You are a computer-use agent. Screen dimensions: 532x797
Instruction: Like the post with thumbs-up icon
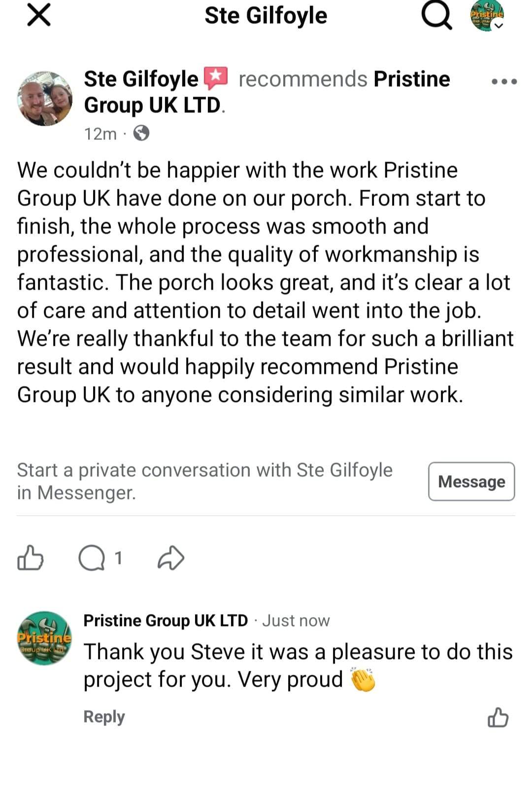[31, 558]
